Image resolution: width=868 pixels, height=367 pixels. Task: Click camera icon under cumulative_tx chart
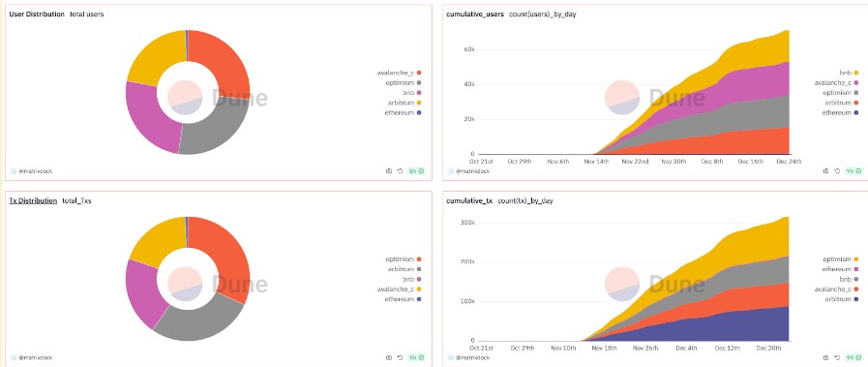point(826,357)
